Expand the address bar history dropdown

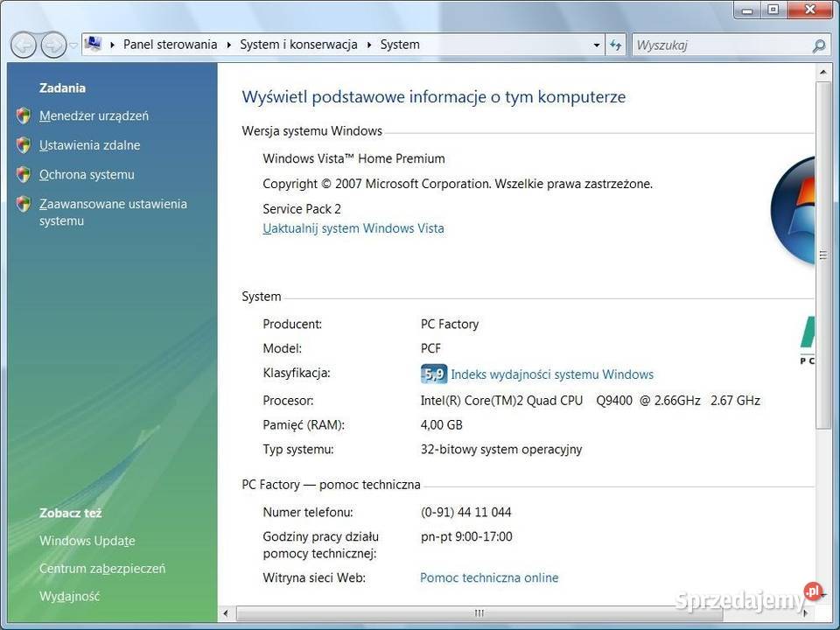coord(597,45)
